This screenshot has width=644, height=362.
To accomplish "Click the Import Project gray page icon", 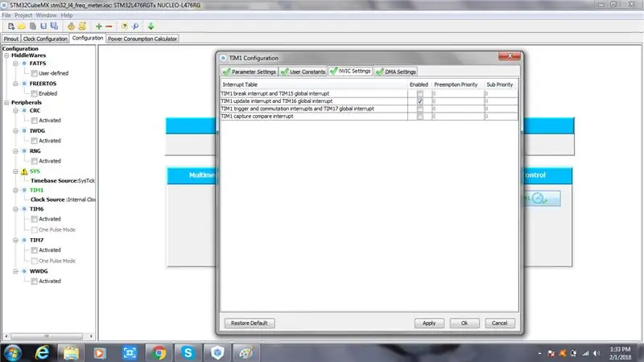I will point(33,27).
